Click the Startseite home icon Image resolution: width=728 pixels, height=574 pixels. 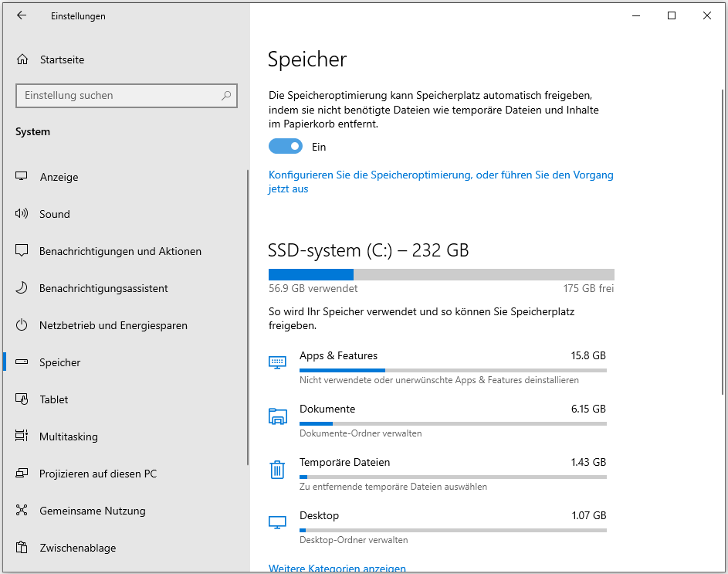tap(22, 59)
